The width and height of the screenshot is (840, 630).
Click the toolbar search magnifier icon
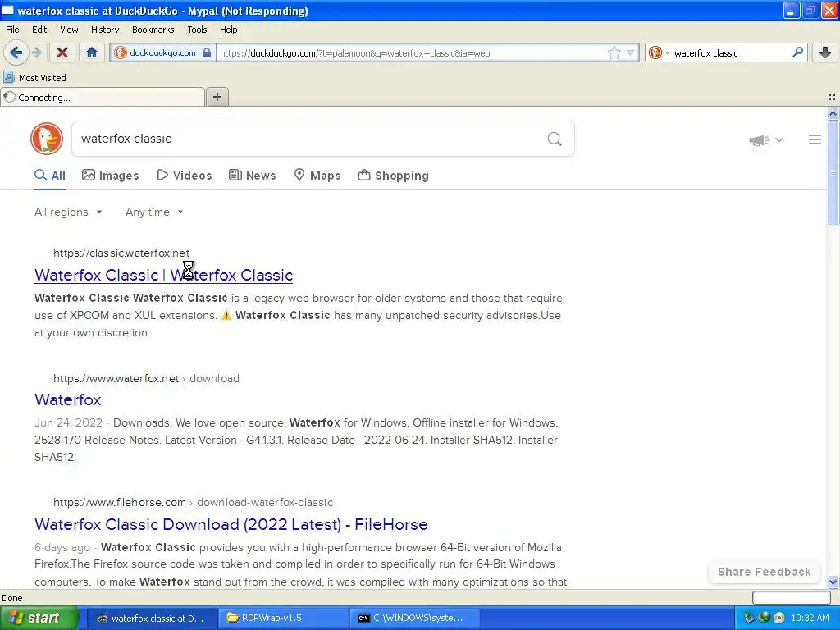click(x=797, y=52)
